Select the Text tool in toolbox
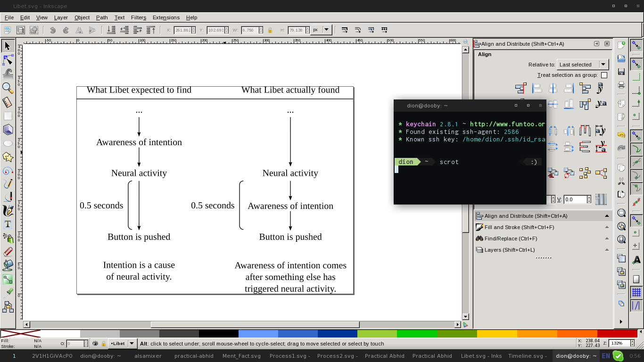Viewport: 644px width, 362px height. (8, 224)
